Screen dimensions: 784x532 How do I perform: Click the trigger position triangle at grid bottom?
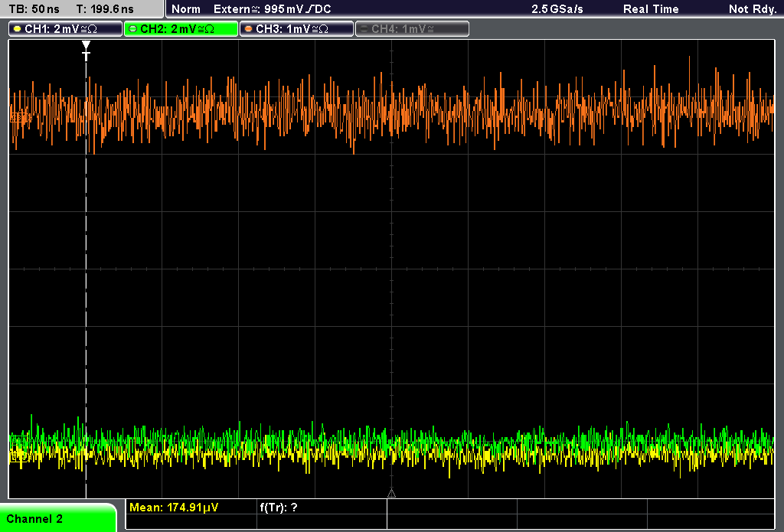(391, 494)
